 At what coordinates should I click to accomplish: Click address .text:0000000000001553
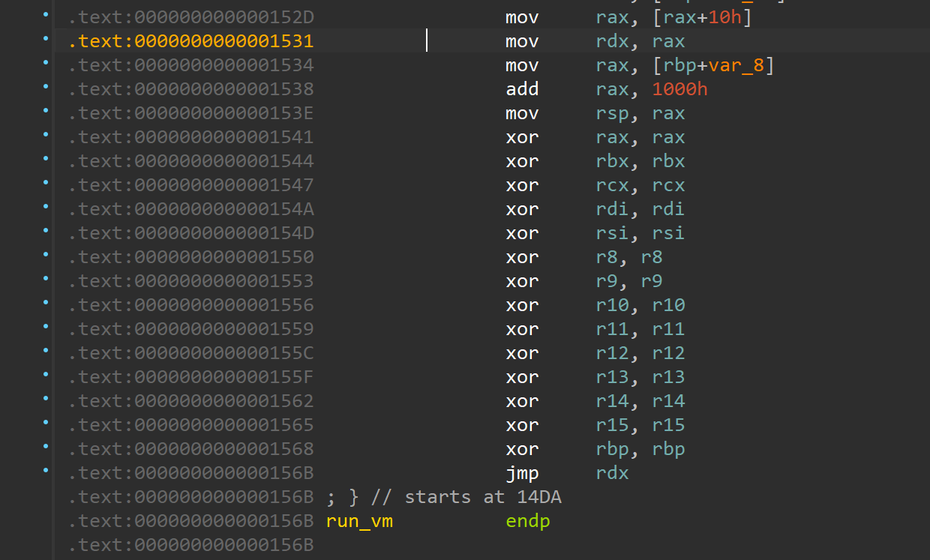pos(190,281)
